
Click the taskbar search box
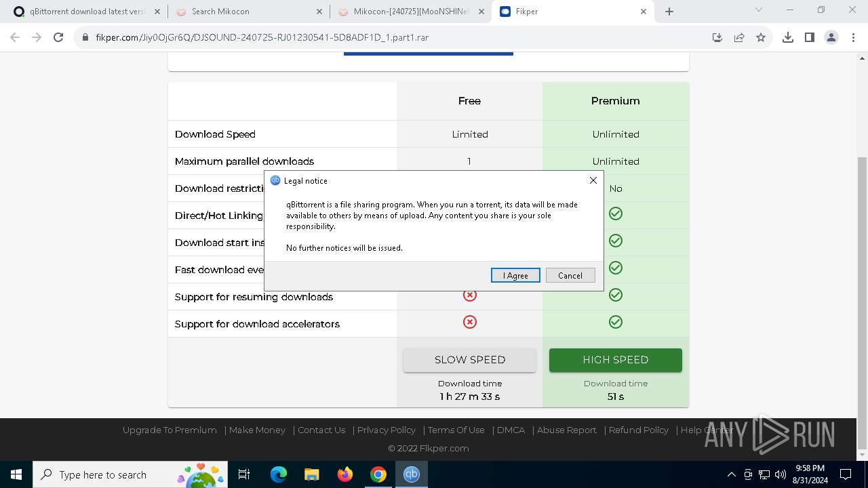[132, 474]
